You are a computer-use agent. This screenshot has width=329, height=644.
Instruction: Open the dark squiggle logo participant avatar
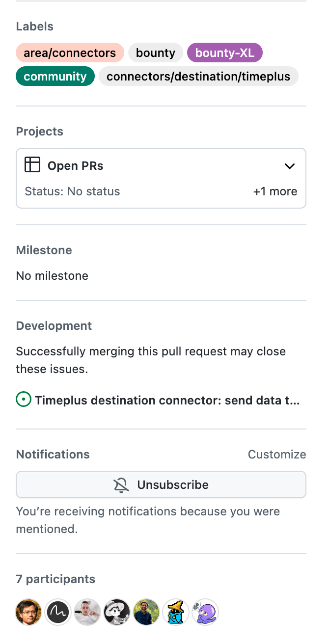(58, 612)
